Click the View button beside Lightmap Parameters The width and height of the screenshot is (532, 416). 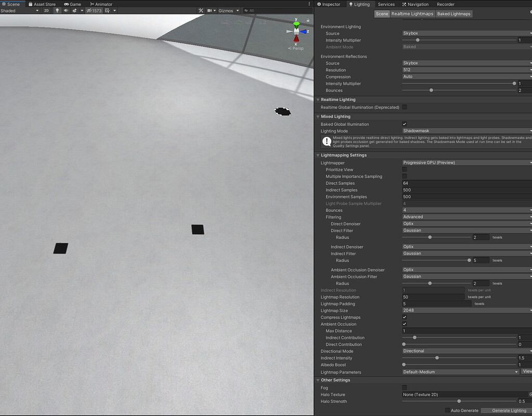(x=526, y=371)
